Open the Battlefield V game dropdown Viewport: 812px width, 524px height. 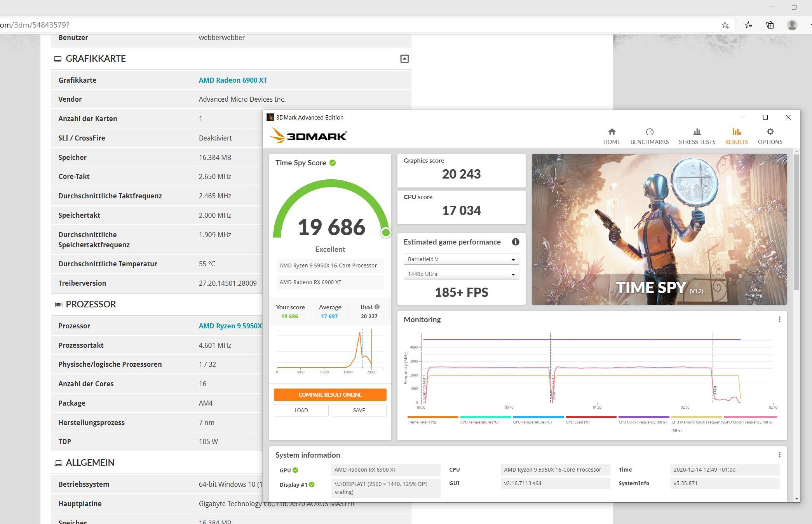point(461,259)
